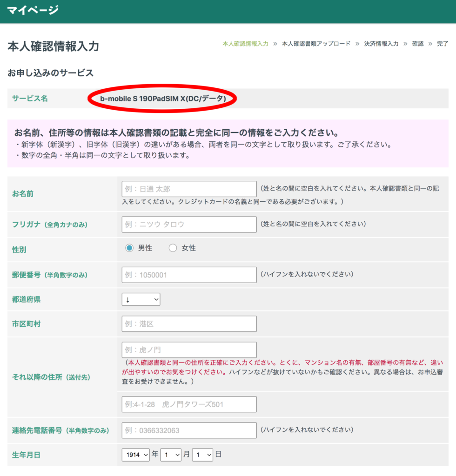Open the birth year dropdown showing 1914
This screenshot has width=456, height=476.
[x=135, y=455]
